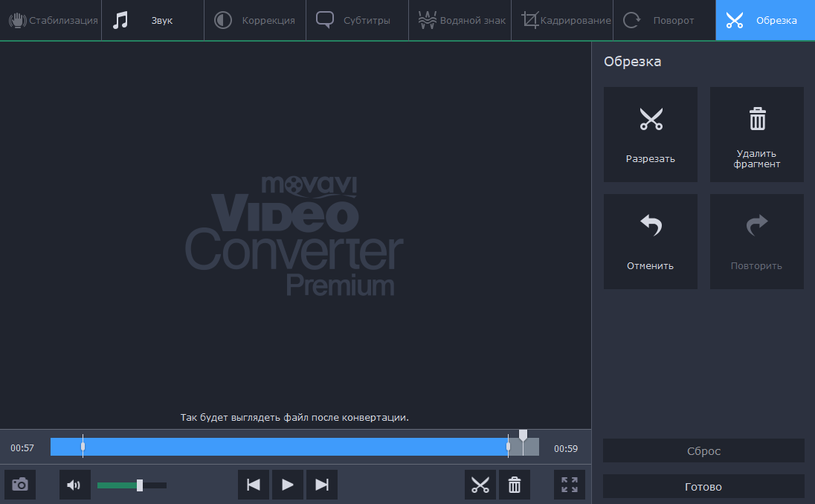Toggle fullscreen preview mode
The width and height of the screenshot is (815, 504).
tap(570, 485)
